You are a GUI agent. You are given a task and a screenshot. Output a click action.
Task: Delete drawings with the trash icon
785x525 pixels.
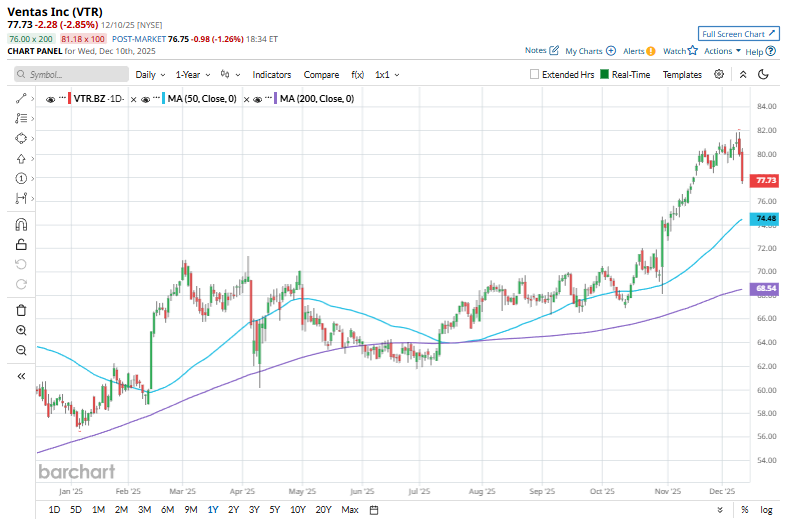(x=21, y=310)
